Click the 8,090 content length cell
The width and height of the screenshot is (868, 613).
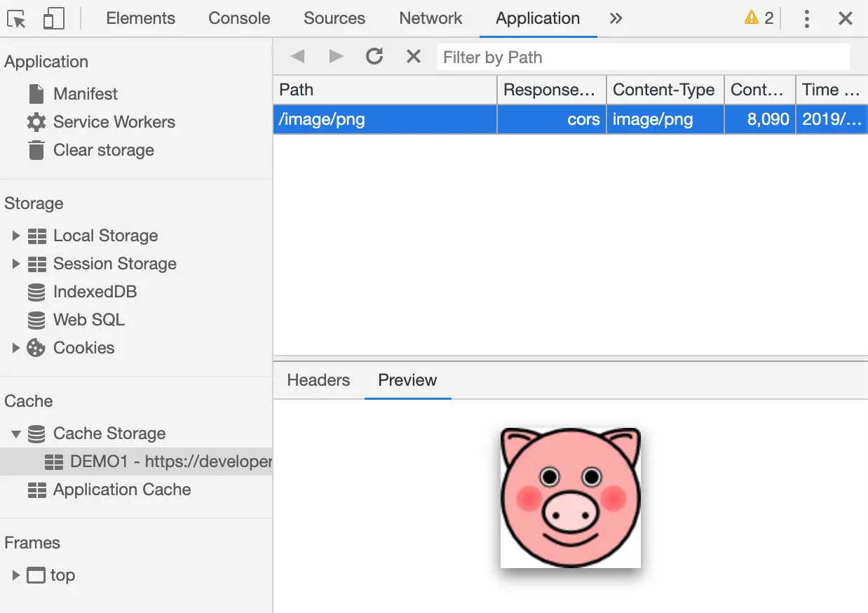click(x=760, y=119)
